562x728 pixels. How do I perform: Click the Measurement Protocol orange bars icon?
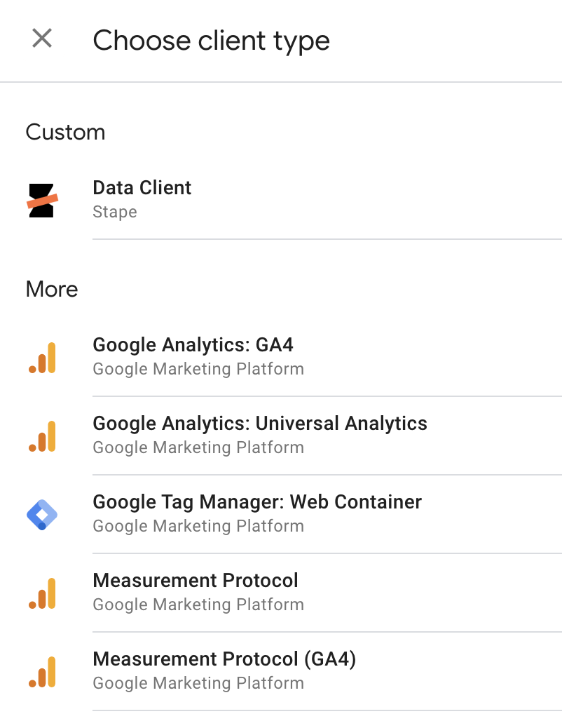42,593
